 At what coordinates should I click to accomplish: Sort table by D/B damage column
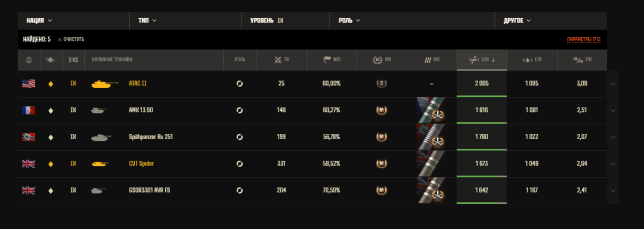pyautogui.click(x=481, y=60)
